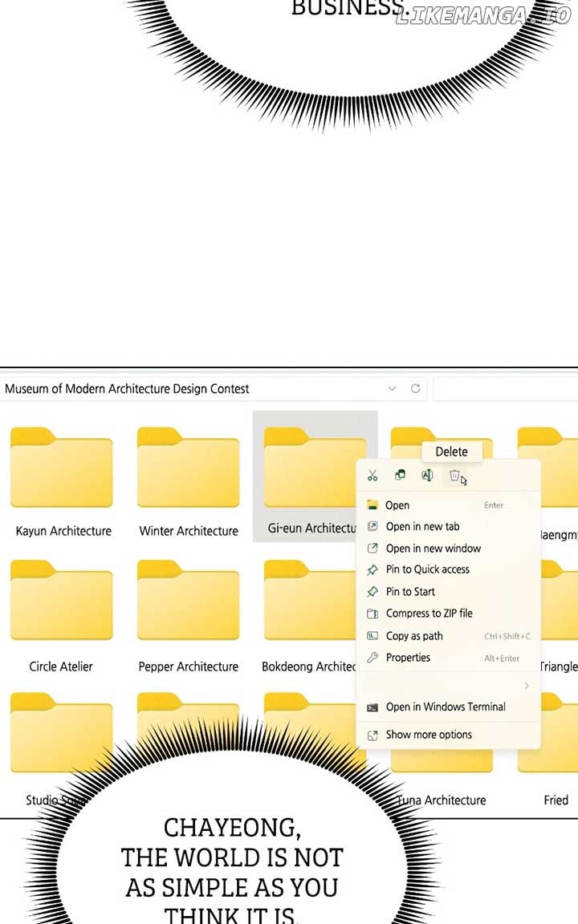Expand the address bar history dropdown
578x924 pixels.
point(392,388)
